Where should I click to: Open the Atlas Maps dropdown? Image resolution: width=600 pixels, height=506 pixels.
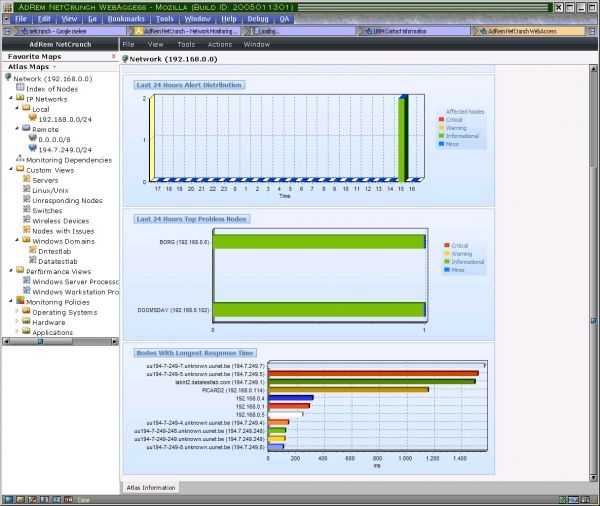54,67
